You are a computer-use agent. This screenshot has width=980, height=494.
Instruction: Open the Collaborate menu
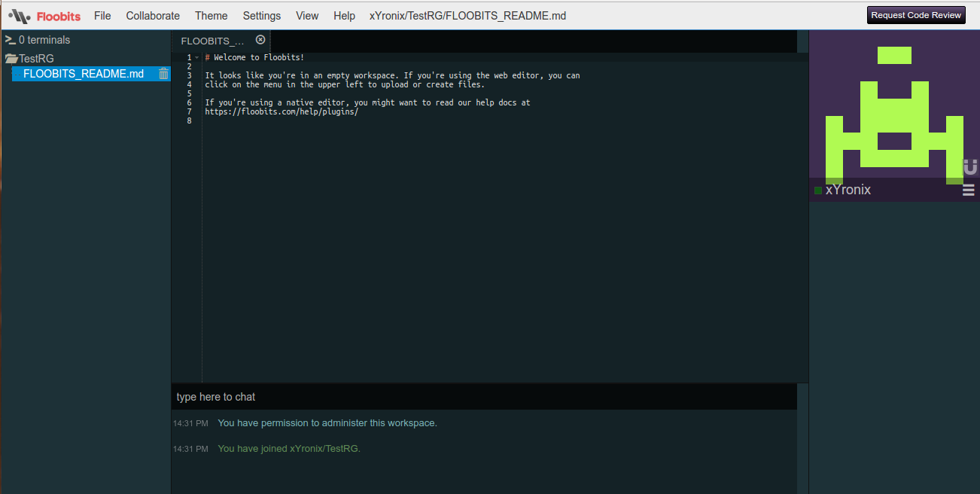click(153, 16)
